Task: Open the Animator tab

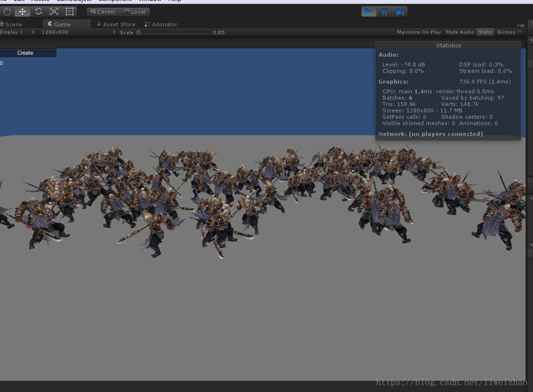Action: coord(161,24)
